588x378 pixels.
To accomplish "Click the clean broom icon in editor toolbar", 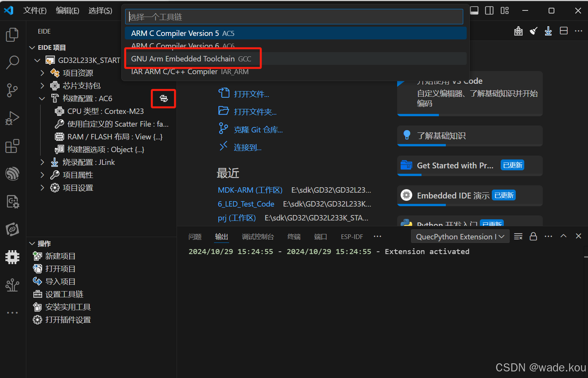I will 534,31.
